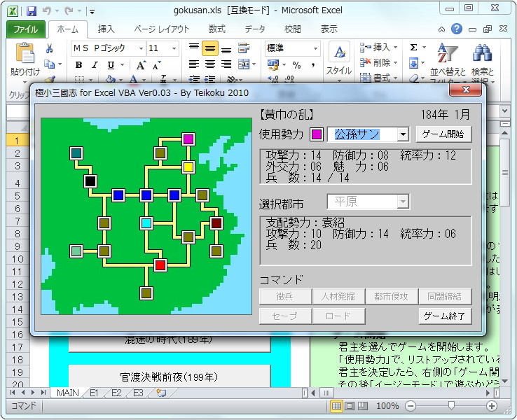Click the zoom in plus button
Screen dimensions: 517x420
pyautogui.click(x=492, y=406)
